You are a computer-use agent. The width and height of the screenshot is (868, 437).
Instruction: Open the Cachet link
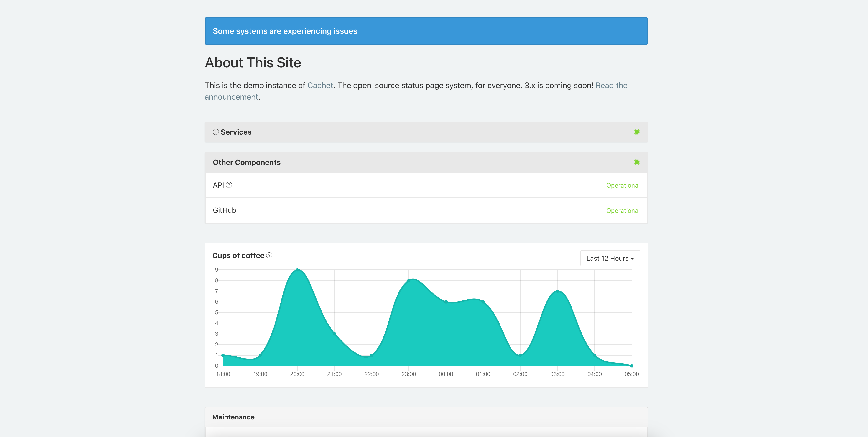[320, 86]
